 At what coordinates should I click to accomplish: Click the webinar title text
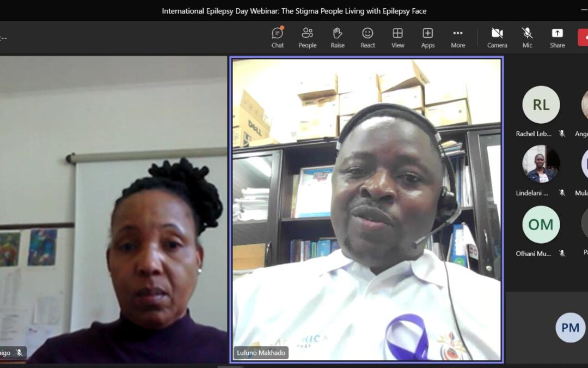294,11
